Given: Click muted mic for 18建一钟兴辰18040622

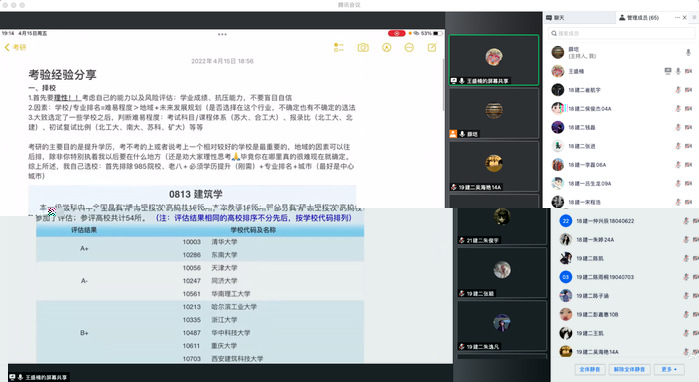Looking at the screenshot, I should click(686, 221).
